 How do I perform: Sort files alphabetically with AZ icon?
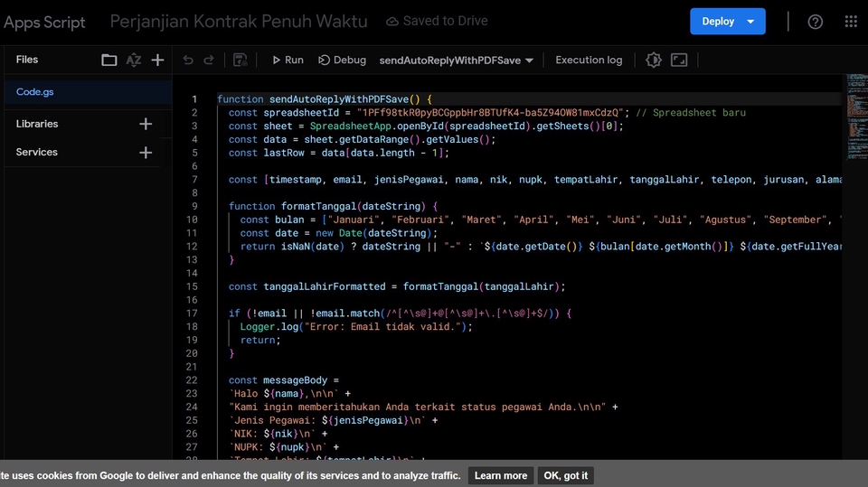pos(134,60)
